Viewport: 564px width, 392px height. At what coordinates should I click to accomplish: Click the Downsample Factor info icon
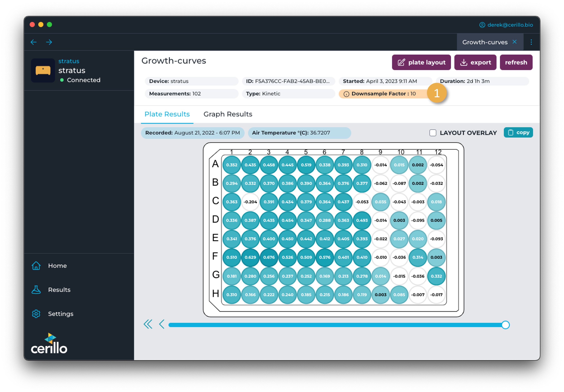point(346,94)
